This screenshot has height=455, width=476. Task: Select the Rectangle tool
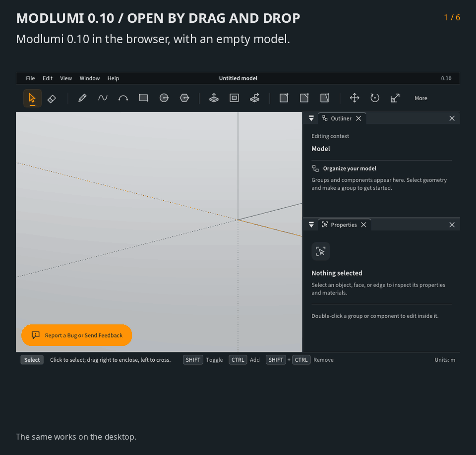coord(143,98)
